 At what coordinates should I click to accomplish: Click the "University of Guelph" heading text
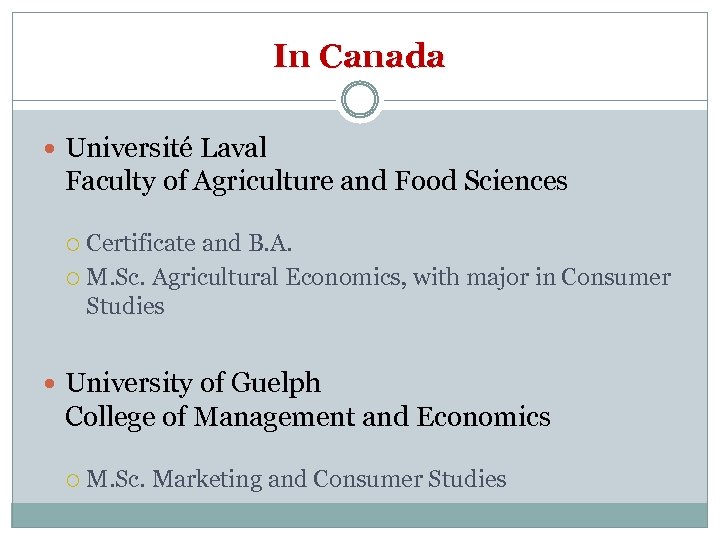193,383
